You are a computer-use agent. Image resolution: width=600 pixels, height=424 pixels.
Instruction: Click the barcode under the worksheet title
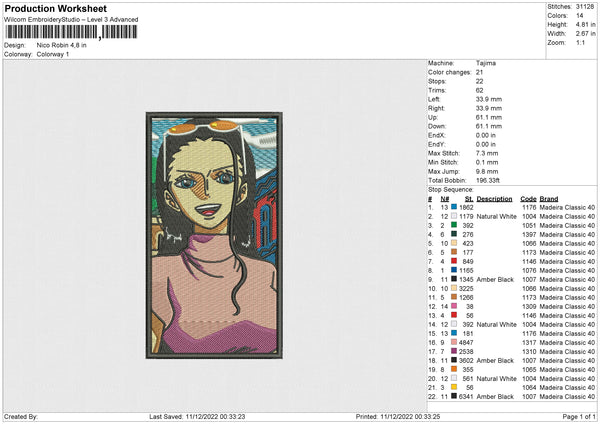71,32
